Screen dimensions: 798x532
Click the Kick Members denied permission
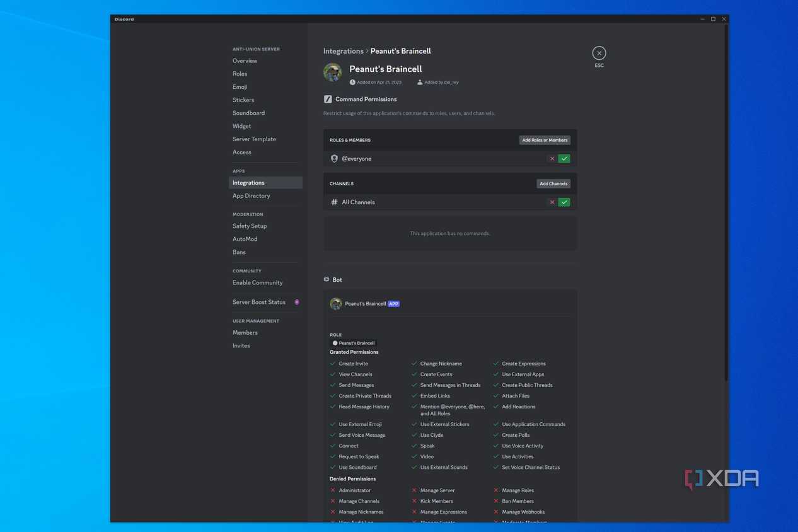437,501
